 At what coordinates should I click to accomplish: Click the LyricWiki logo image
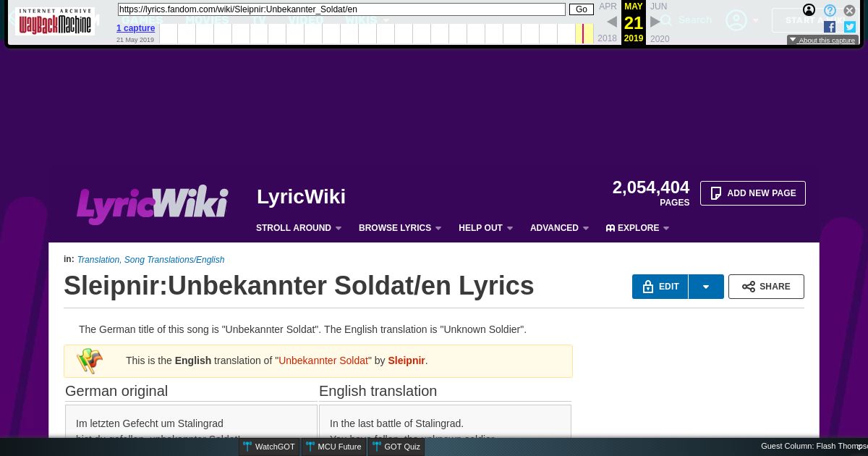click(153, 204)
